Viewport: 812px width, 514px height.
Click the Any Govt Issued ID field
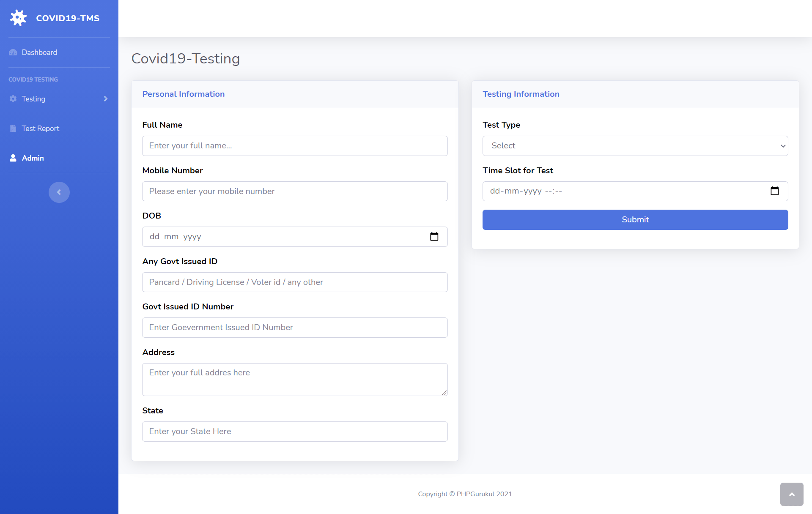point(295,282)
